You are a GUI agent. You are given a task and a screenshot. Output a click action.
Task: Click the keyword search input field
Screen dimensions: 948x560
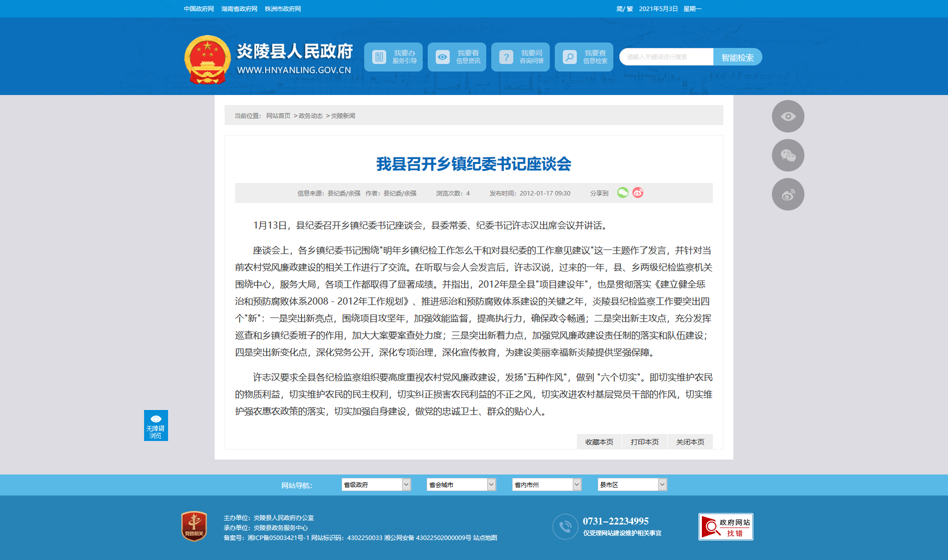tap(666, 57)
